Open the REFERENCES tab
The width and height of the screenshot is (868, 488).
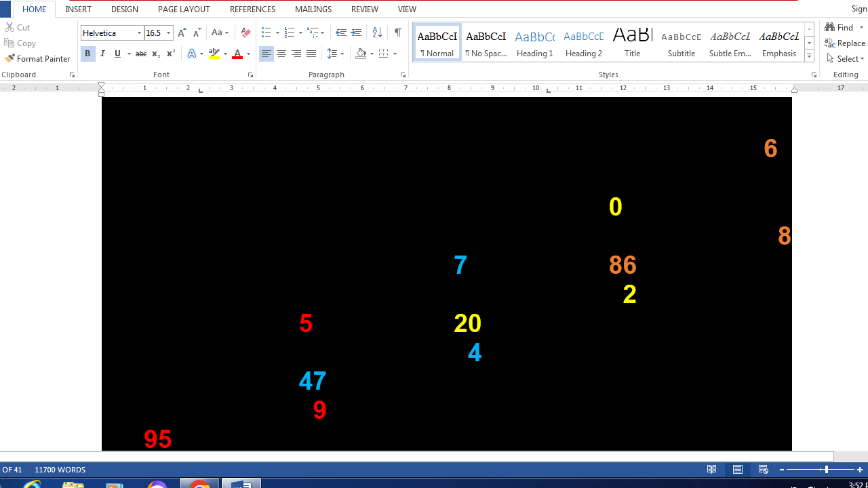pyautogui.click(x=252, y=9)
